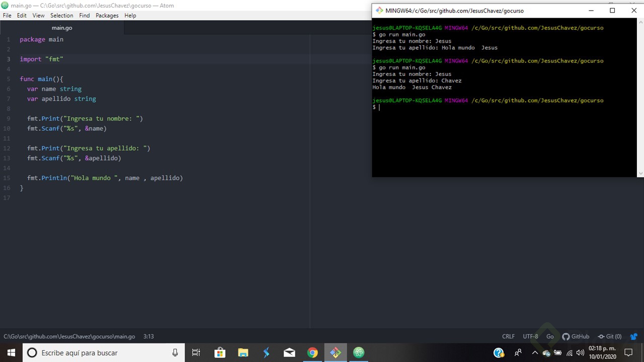The width and height of the screenshot is (644, 362).
Task: Click the Atom logo in the title bar
Action: tap(5, 5)
